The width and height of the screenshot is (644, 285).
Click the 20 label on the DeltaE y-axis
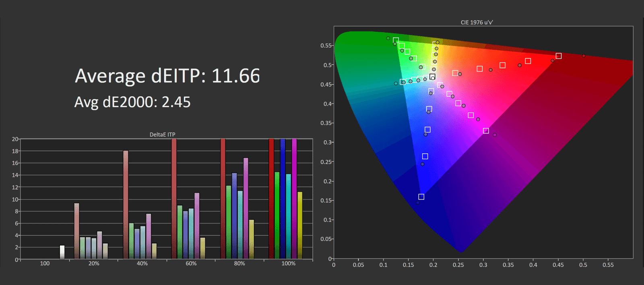15,139
